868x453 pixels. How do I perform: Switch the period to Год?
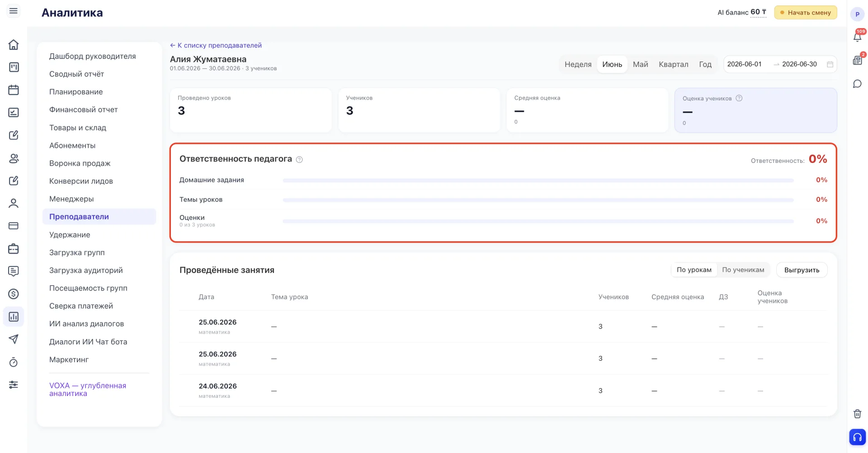click(x=705, y=64)
